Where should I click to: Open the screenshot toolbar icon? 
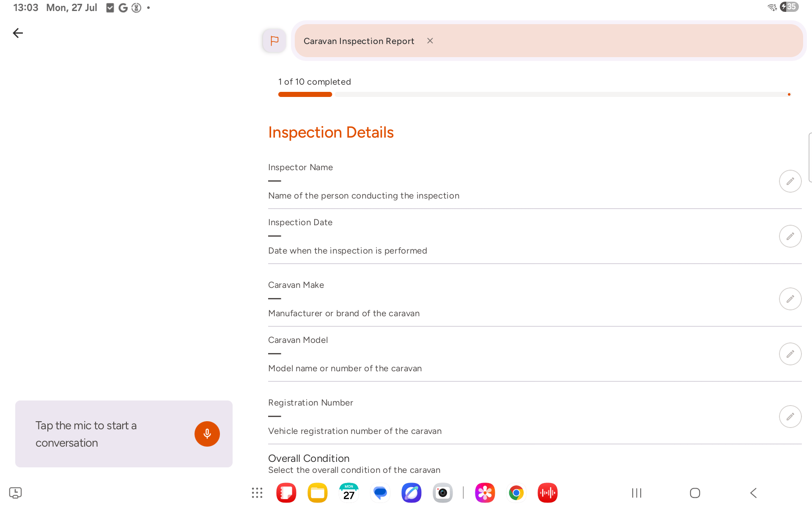click(15, 493)
